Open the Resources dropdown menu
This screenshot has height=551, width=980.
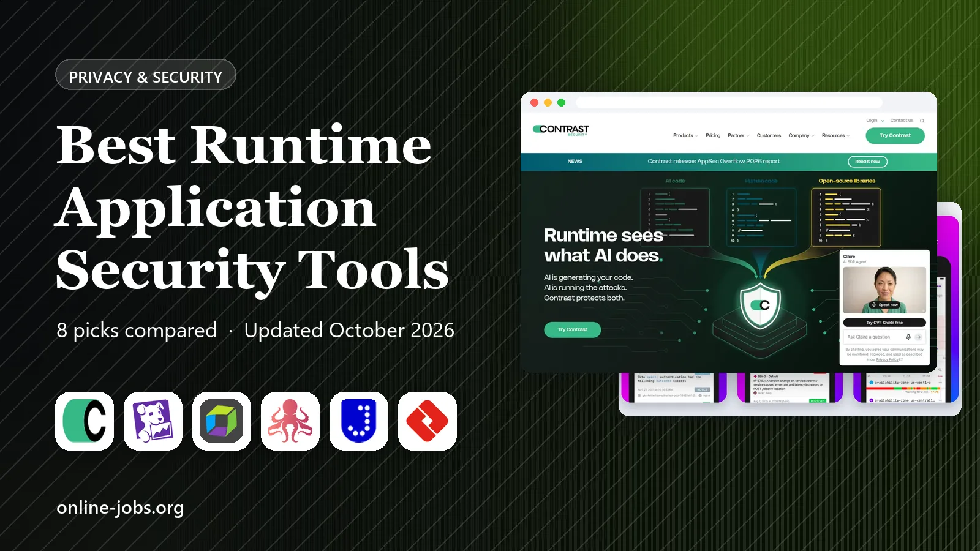(835, 135)
